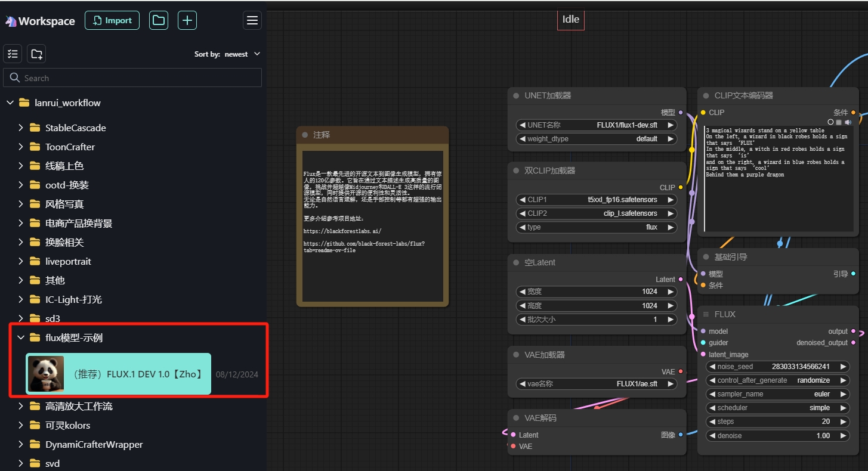868x471 pixels.
Task: Collapse the 空Latent node via title dot
Action: (516, 262)
